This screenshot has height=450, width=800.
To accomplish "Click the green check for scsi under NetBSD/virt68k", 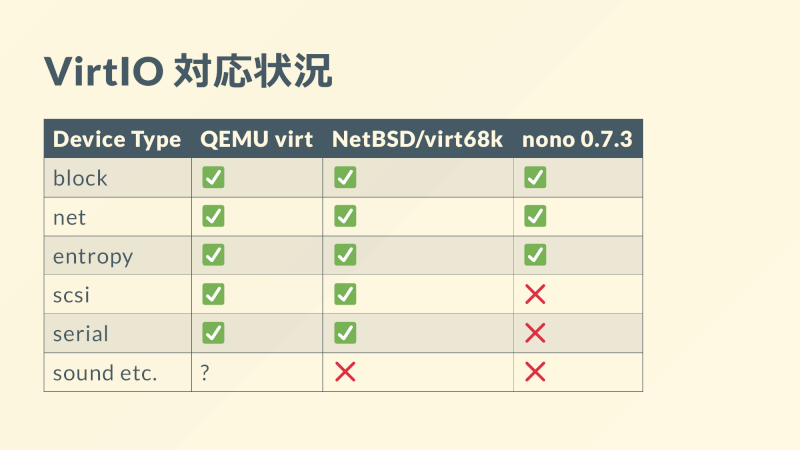I will click(x=345, y=294).
